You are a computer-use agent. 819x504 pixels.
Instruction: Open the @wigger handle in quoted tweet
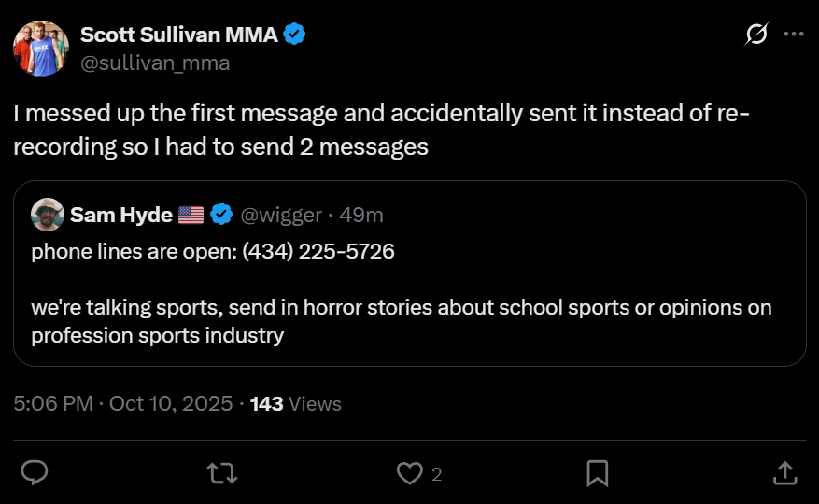pos(281,215)
